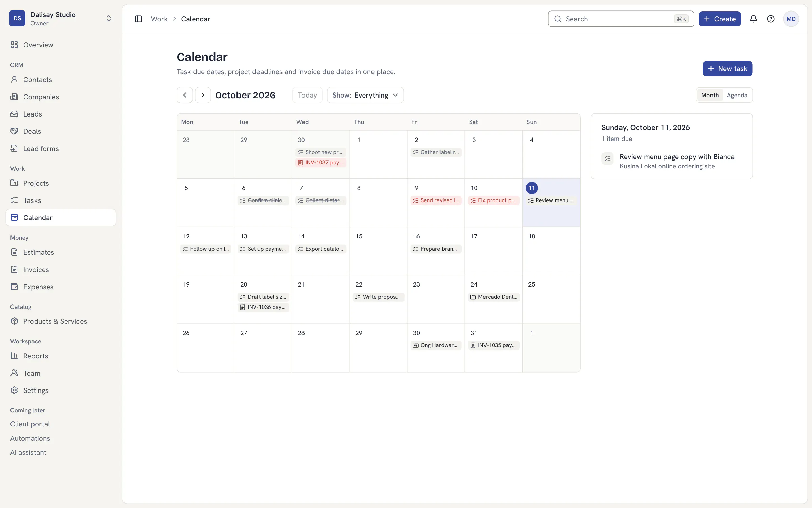
Task: Open Contacts in the sidebar
Action: click(61, 80)
